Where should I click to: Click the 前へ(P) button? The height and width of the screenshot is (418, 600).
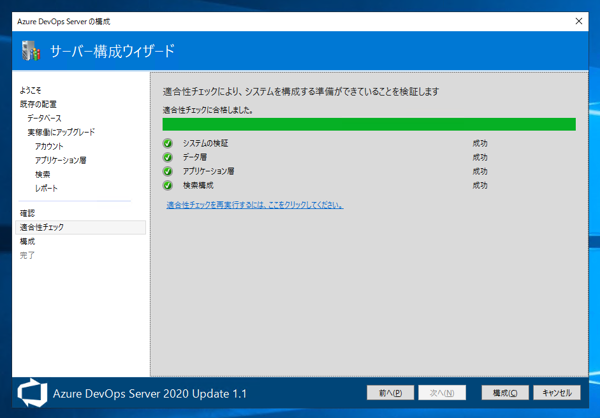(x=390, y=393)
